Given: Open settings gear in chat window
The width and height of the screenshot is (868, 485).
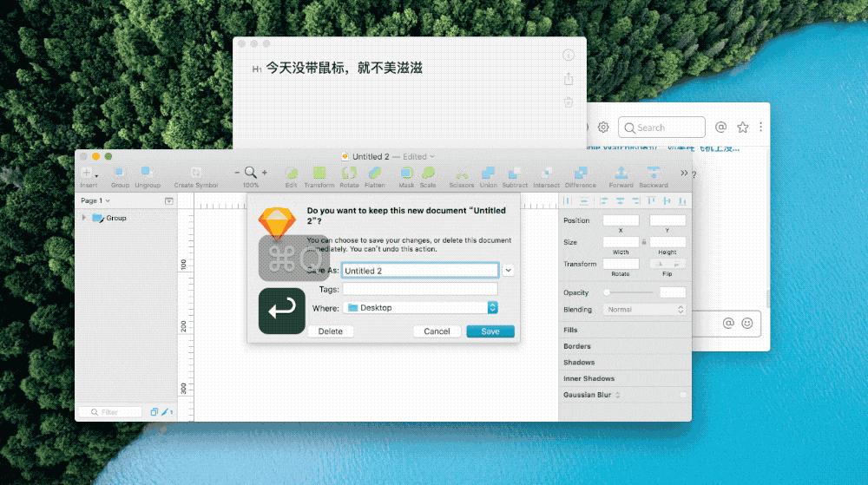Looking at the screenshot, I should [603, 128].
